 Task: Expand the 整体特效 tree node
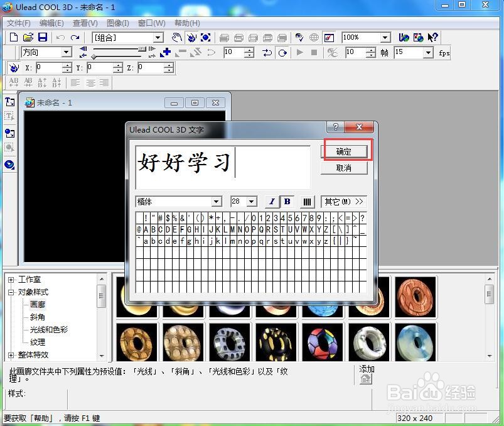pyautogui.click(x=11, y=355)
